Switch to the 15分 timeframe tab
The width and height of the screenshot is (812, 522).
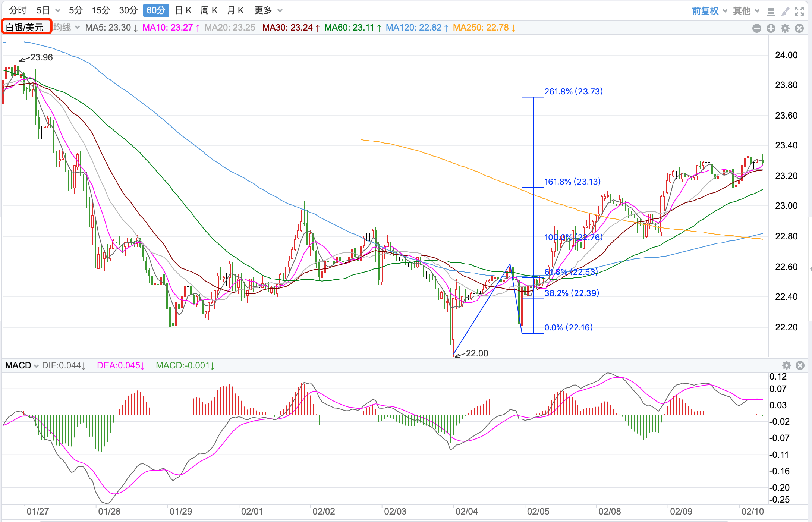[101, 10]
